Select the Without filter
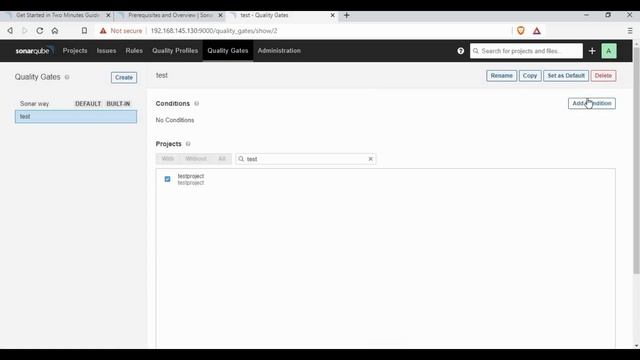Viewport: 640px width, 360px height. (x=196, y=159)
